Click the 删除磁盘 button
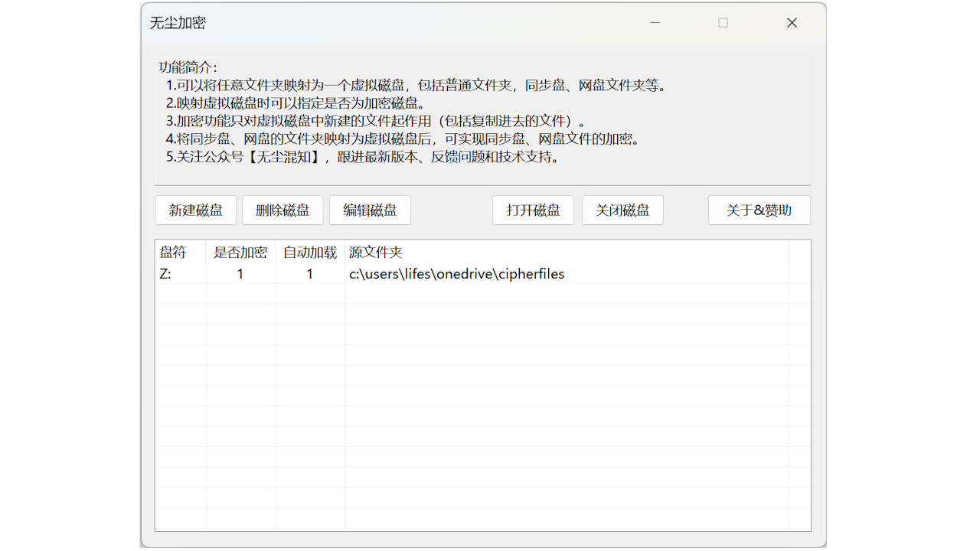980x551 pixels. (x=283, y=210)
